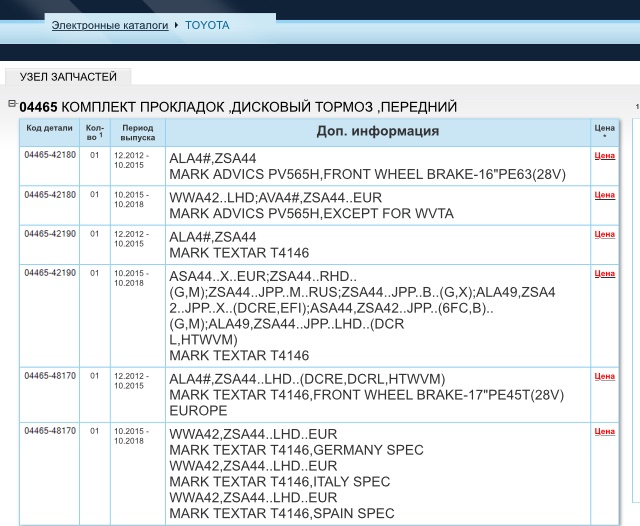Screen dimensions: 640x526
Task: Select part code 04465-48170 dated 10.2015 - 10.2018
Action: (50, 431)
